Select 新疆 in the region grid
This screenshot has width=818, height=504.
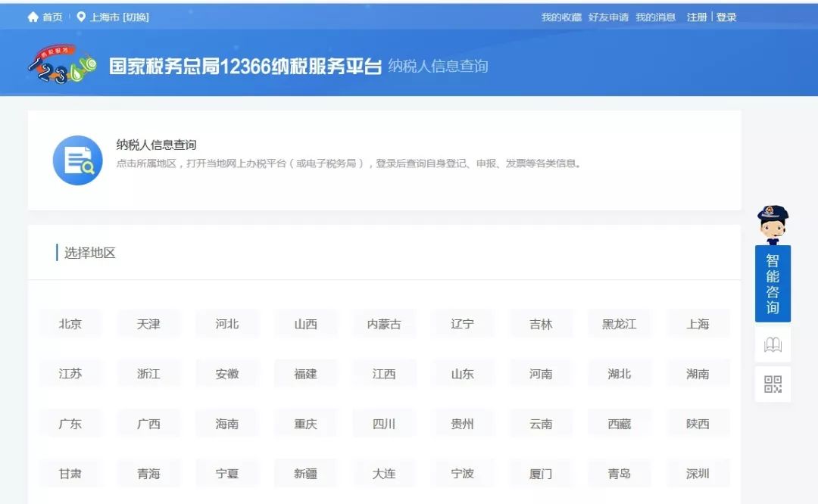click(306, 473)
